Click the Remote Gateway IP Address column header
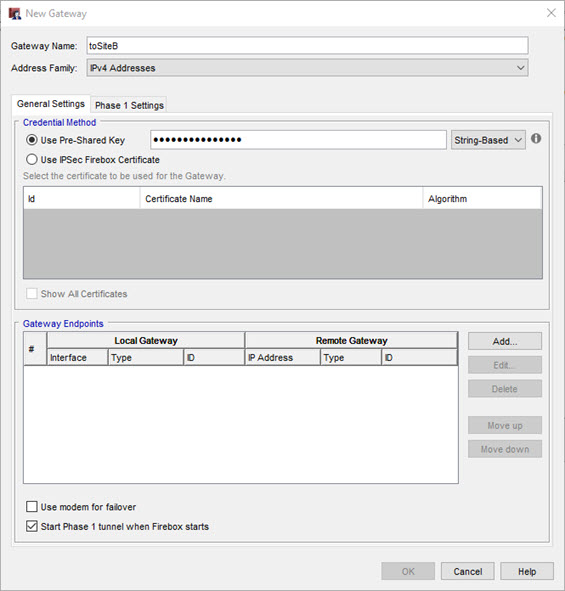This screenshot has height=591, width=565. tap(282, 358)
